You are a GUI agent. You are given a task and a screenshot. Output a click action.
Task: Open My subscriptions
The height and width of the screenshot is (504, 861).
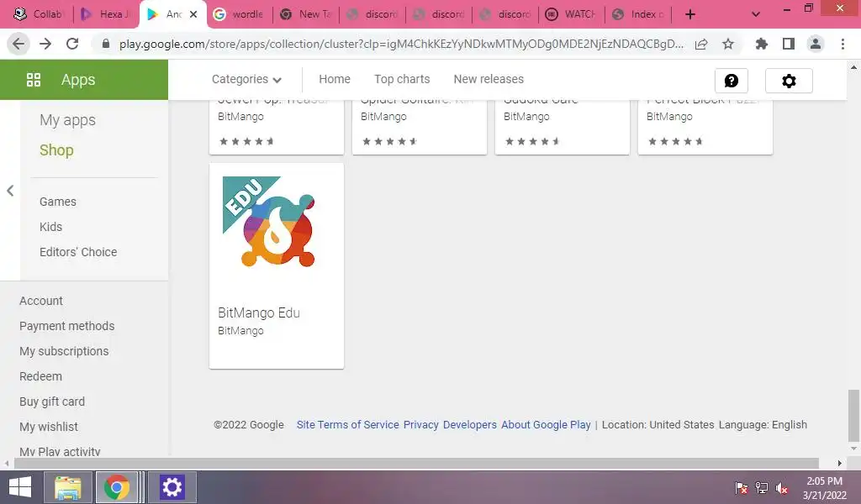coord(64,351)
